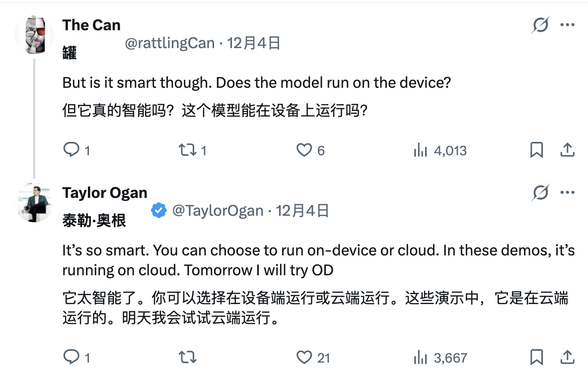The height and width of the screenshot is (371, 588).
Task: View analytics for The Can's tweet
Action: pyautogui.click(x=420, y=150)
